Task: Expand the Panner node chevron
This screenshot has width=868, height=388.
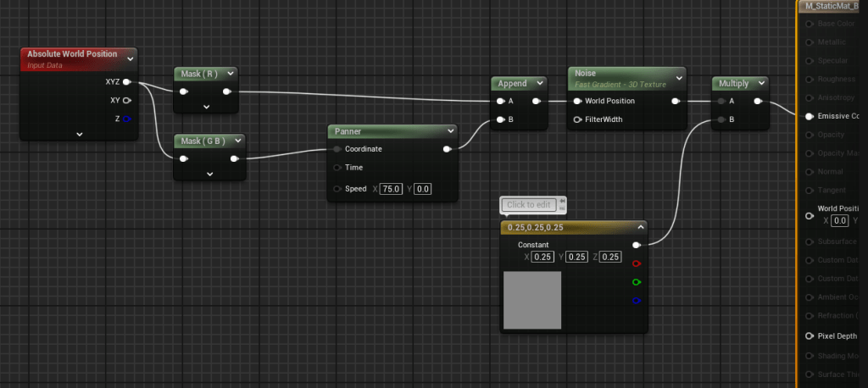Action: click(449, 131)
